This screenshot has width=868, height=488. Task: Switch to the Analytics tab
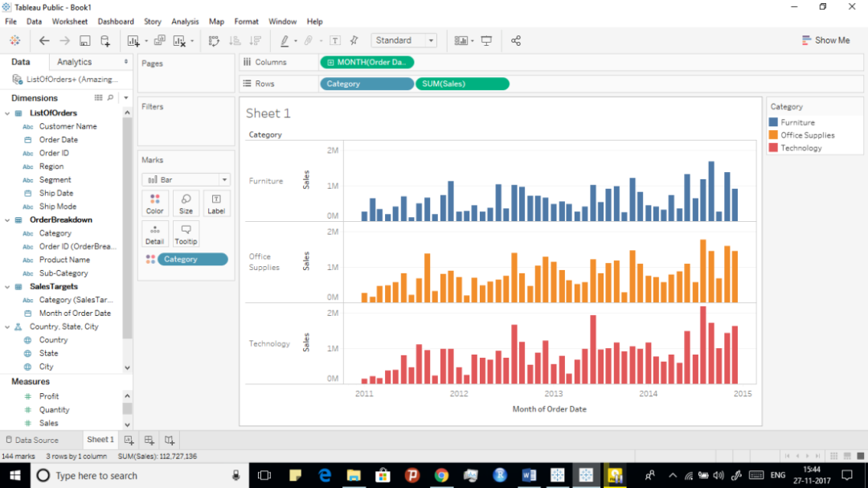point(74,62)
